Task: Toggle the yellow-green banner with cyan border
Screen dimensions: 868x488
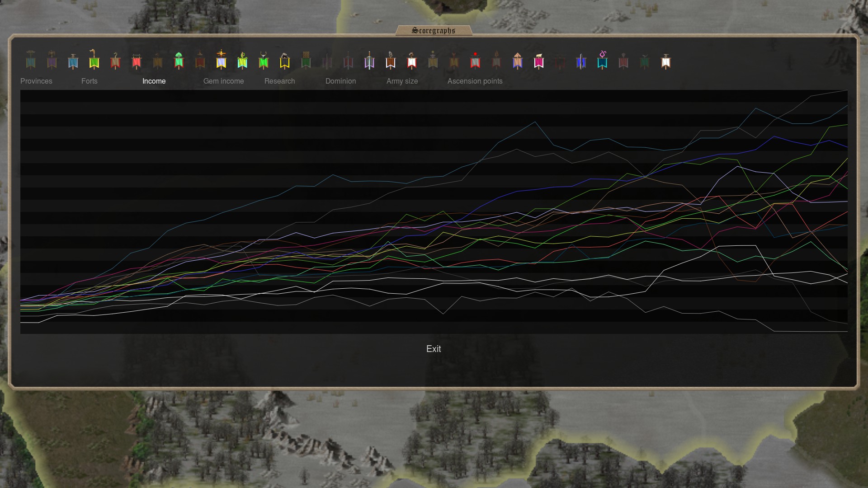Action: pyautogui.click(x=242, y=61)
